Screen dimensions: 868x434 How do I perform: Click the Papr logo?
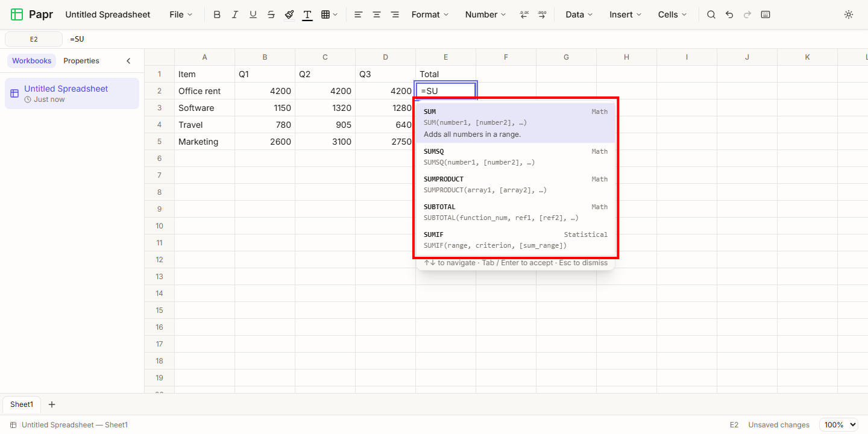pyautogui.click(x=32, y=14)
